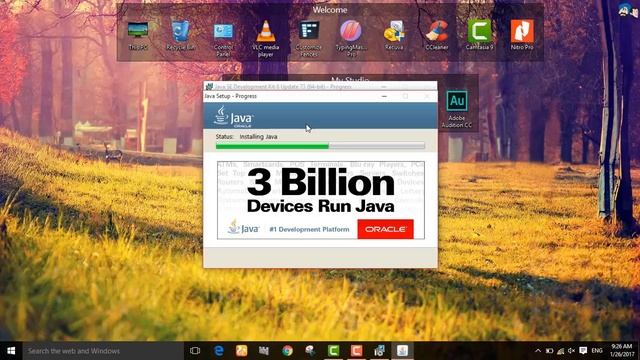Open Customize Fences icon
This screenshot has width=640, height=360.
pos(309,39)
